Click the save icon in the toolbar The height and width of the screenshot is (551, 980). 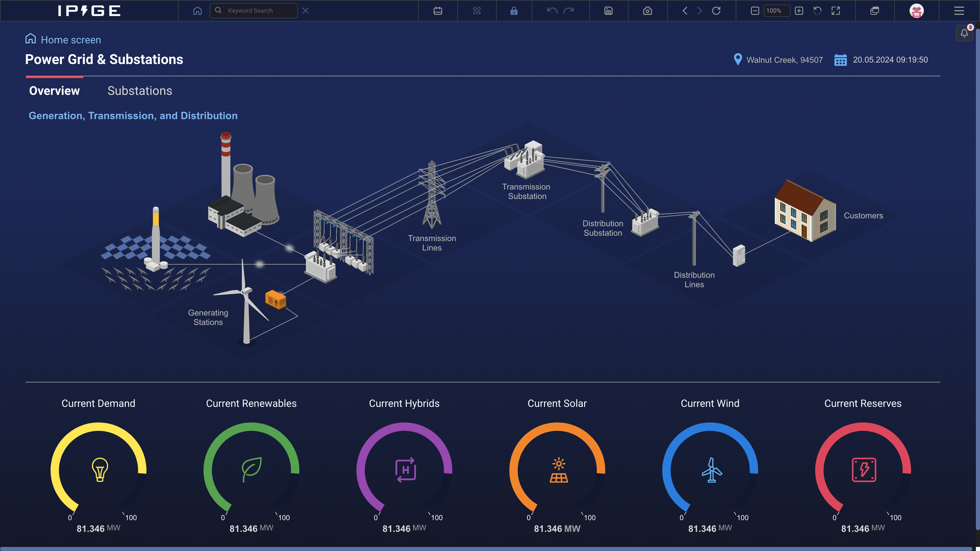[608, 11]
